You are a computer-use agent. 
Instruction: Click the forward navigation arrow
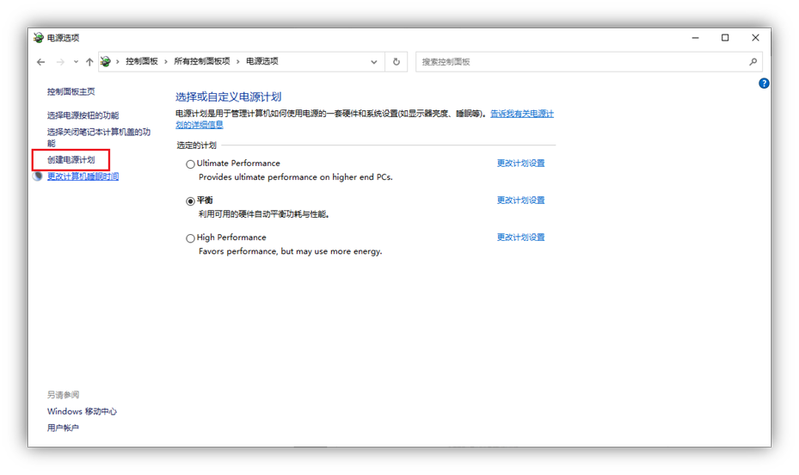pos(60,62)
